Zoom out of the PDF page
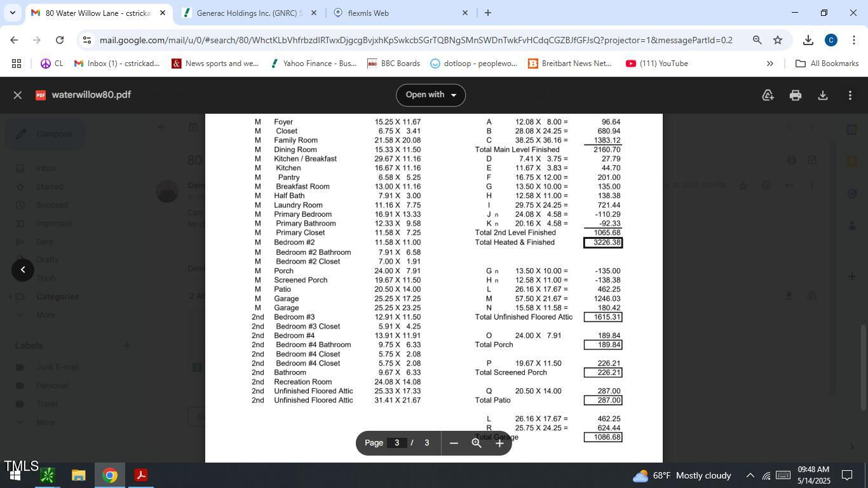The height and width of the screenshot is (488, 868). pyautogui.click(x=454, y=443)
